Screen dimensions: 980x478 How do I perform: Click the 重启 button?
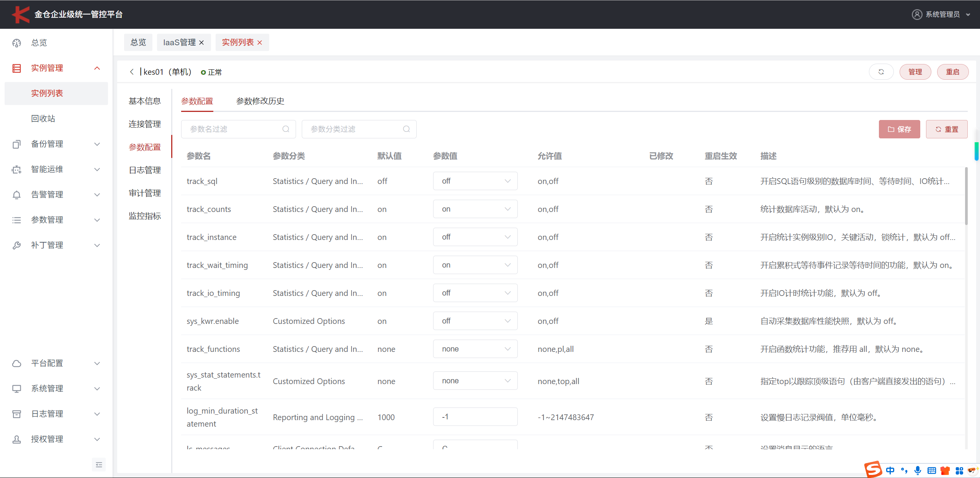952,72
